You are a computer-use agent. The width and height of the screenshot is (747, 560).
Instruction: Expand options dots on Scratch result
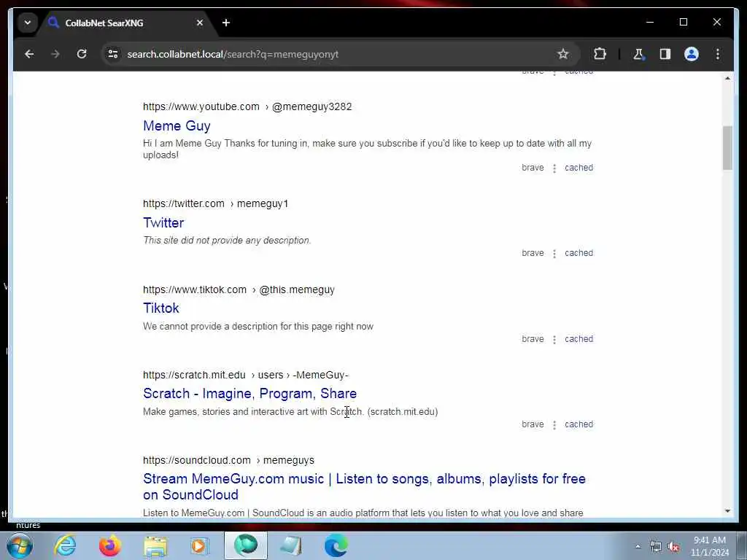554,425
